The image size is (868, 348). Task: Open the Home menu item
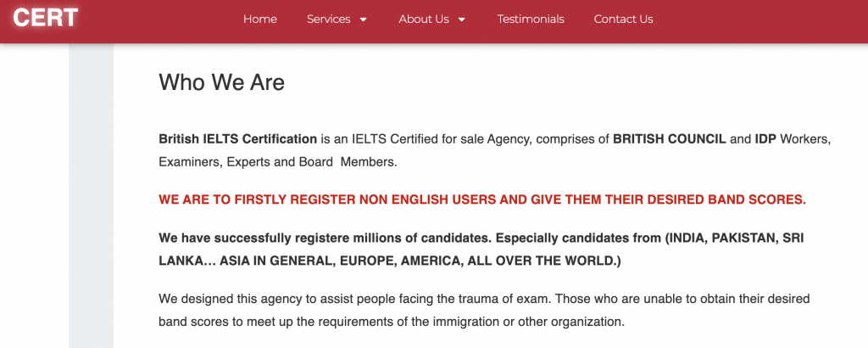point(260,19)
